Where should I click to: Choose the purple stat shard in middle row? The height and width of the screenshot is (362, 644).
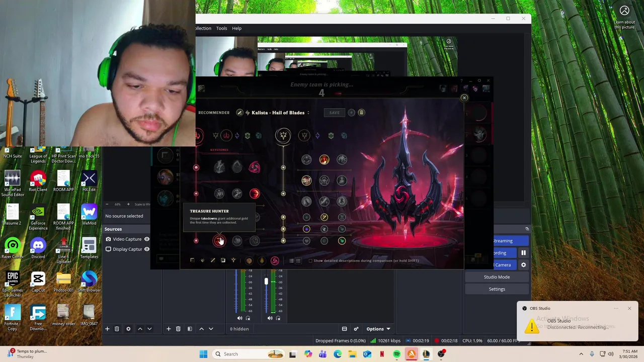[306, 229]
